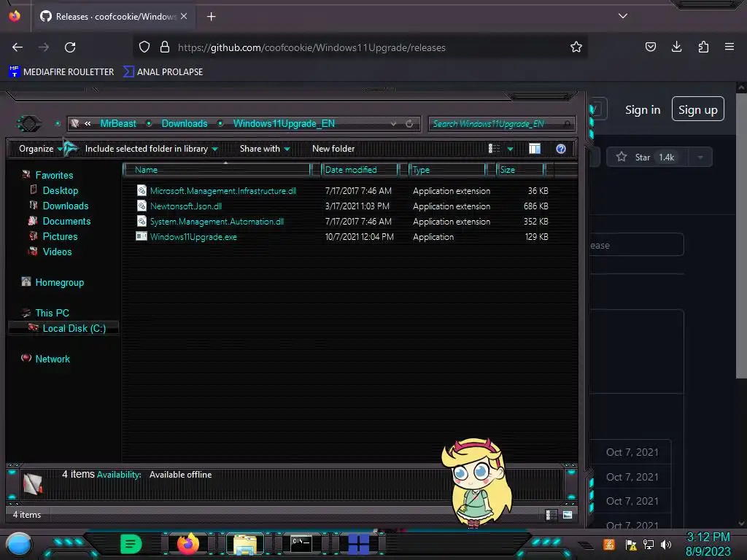Sort files by Name column
Viewport: 747px width, 560px height.
(217, 169)
